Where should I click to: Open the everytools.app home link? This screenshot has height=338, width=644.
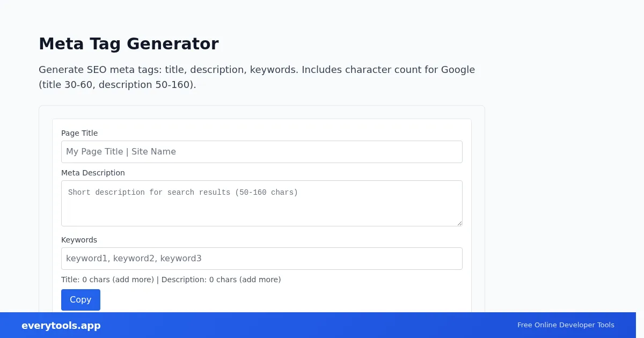(x=61, y=326)
